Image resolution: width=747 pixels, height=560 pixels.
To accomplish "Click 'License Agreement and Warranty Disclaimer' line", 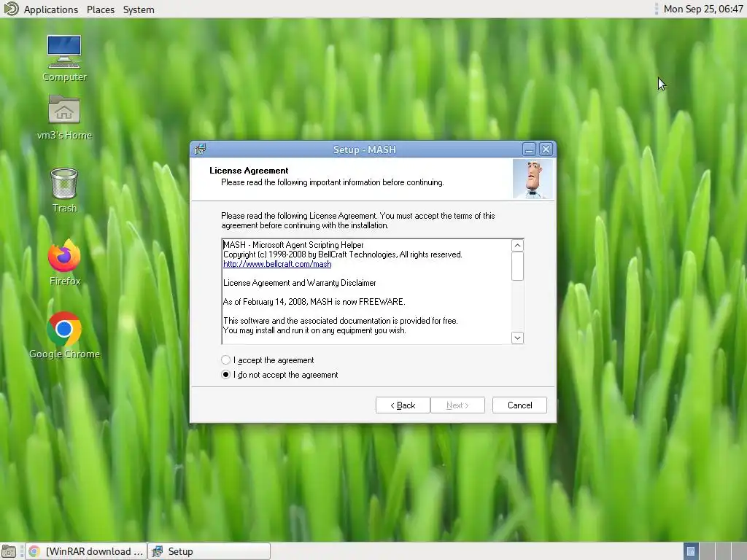I will (300, 283).
